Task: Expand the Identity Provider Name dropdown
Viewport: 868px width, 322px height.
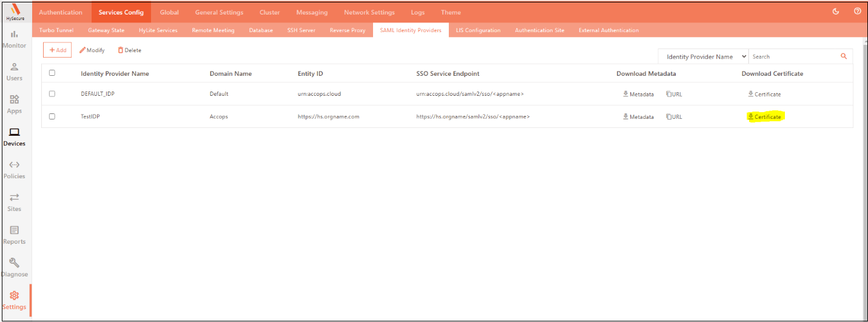Action: tap(704, 56)
